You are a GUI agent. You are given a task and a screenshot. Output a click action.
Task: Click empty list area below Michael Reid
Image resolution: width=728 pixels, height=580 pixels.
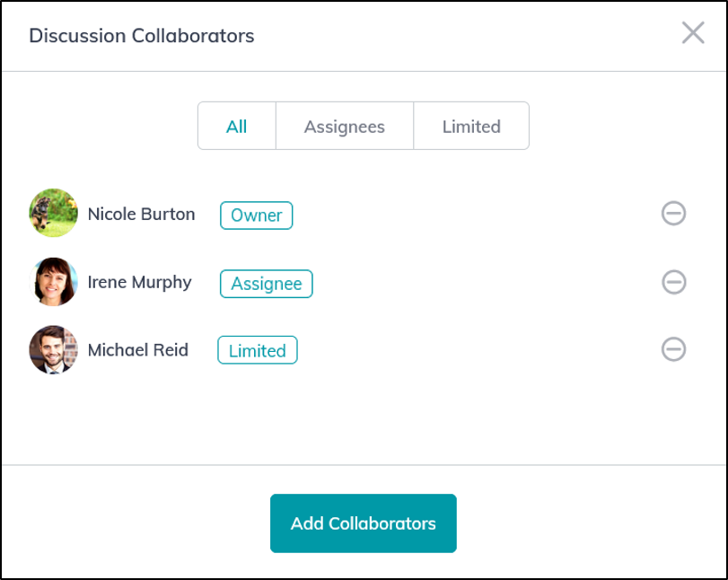coord(363,417)
